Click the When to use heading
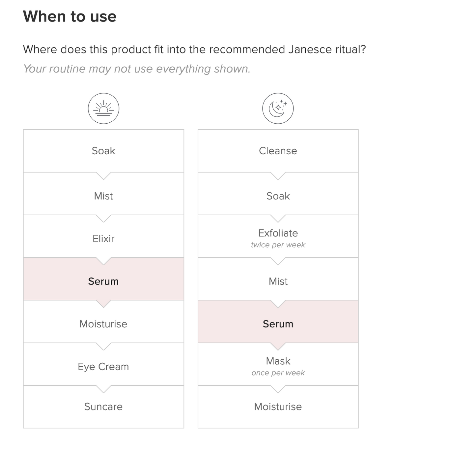The image size is (476, 456). 70,16
